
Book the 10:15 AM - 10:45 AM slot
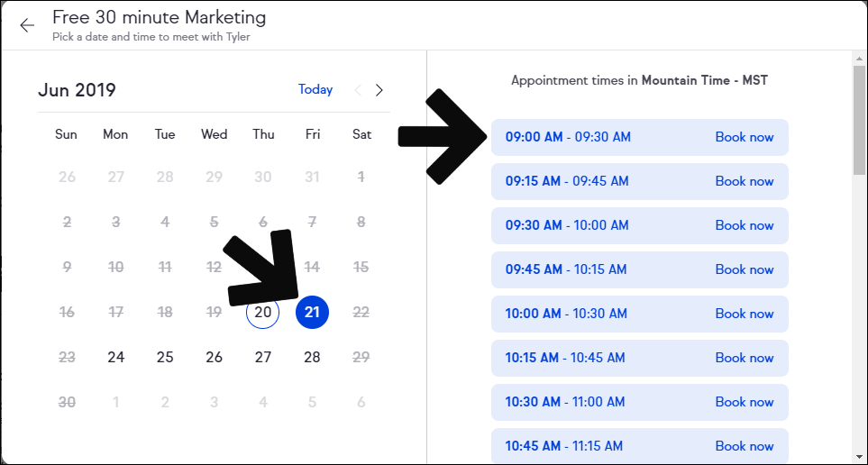639,358
